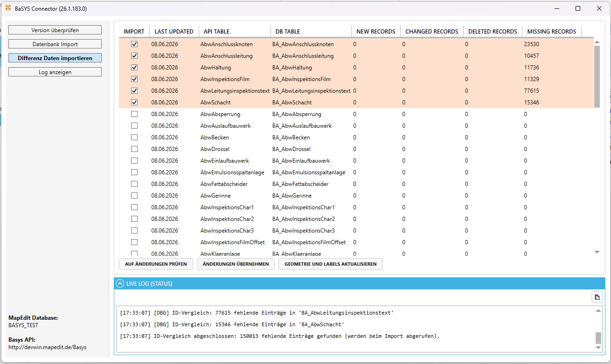The image size is (611, 364).
Task: Select import checkbox for AbwInspektionsChar3
Action: [x=134, y=231]
